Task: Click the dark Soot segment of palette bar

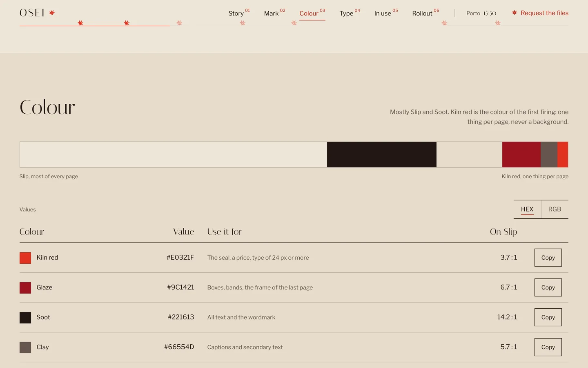Action: pyautogui.click(x=382, y=155)
